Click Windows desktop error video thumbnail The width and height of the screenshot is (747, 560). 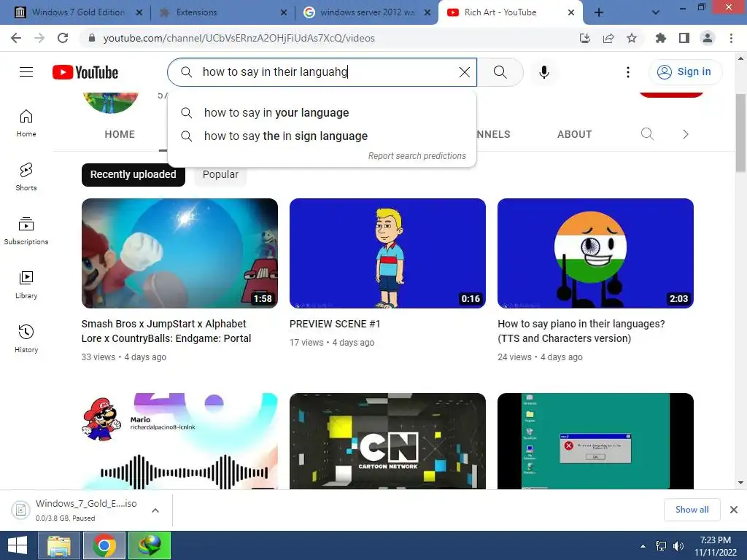coord(595,441)
